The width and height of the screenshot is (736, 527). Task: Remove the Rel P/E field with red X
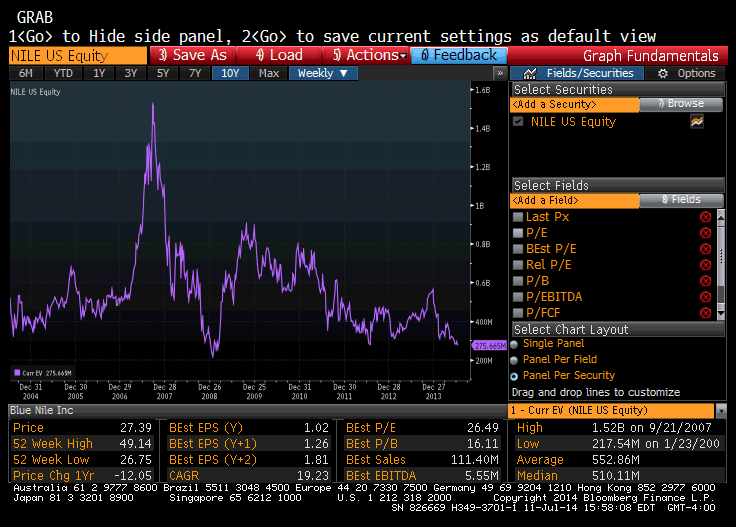tap(705, 265)
